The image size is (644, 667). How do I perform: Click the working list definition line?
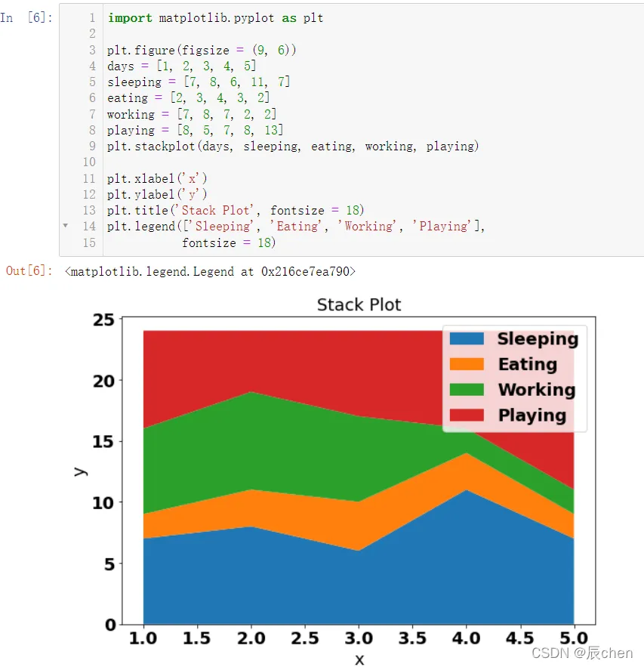pos(192,114)
